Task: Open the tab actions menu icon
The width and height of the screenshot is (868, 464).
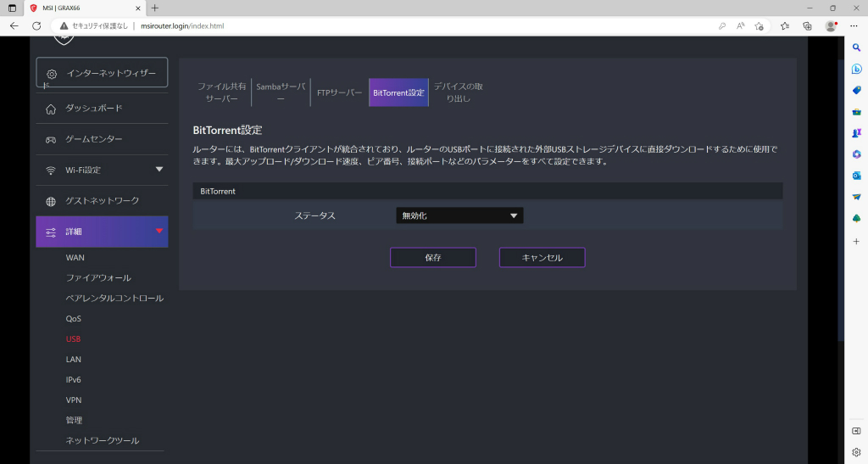Action: coord(12,8)
